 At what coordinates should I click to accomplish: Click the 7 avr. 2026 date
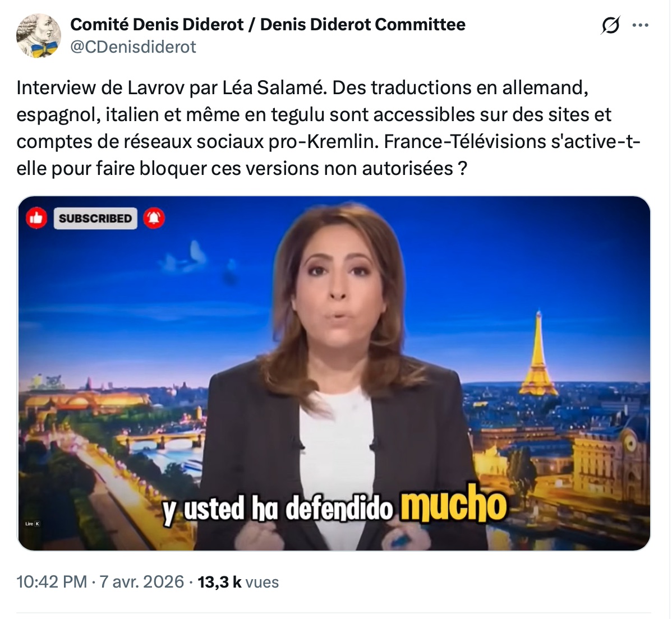[142, 582]
